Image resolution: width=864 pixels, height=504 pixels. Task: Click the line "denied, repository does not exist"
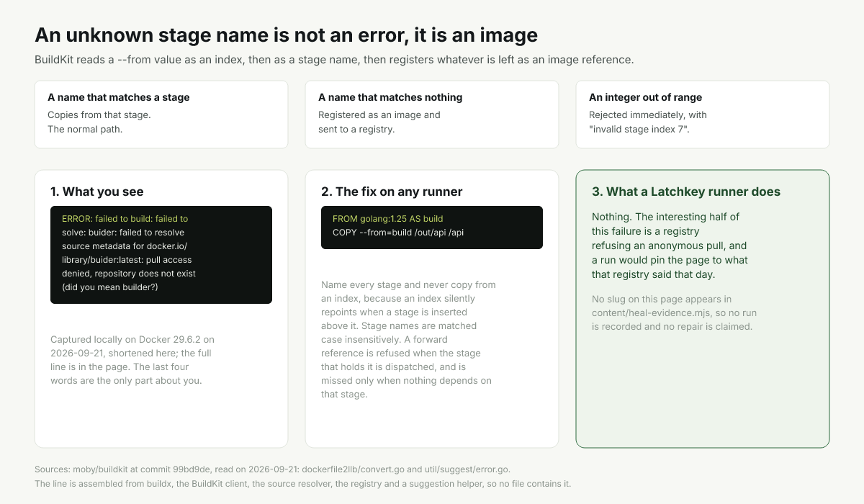coord(129,274)
